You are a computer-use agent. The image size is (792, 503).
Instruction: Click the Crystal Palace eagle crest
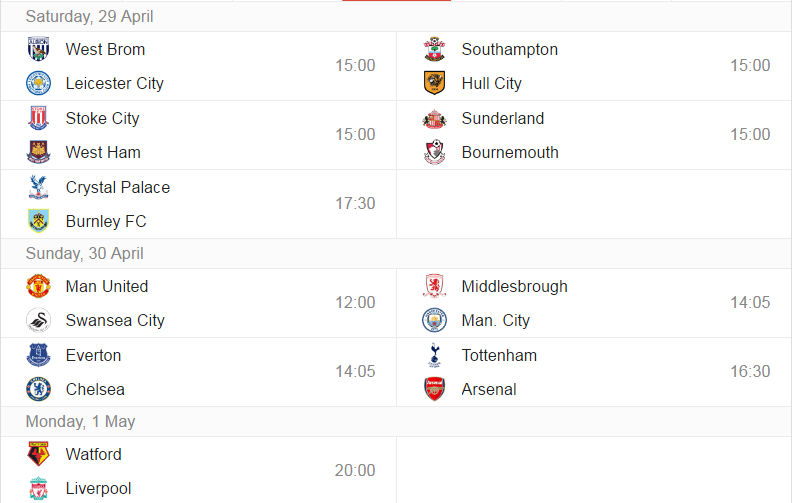tap(38, 187)
